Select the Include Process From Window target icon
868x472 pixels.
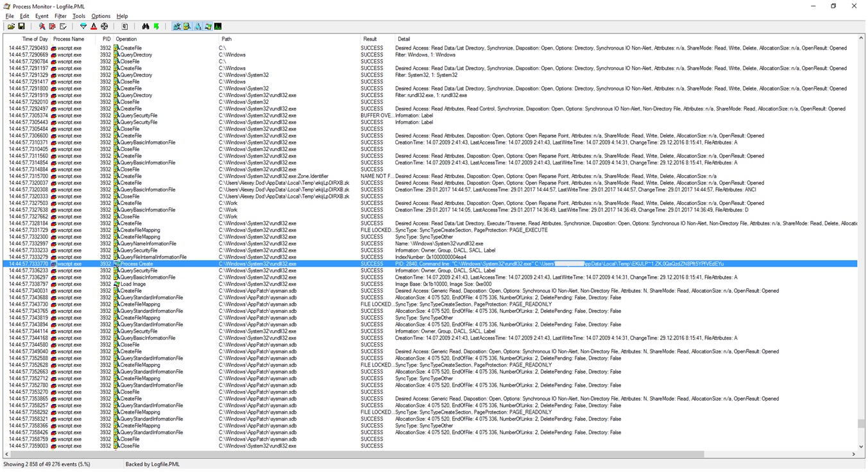coord(104,26)
